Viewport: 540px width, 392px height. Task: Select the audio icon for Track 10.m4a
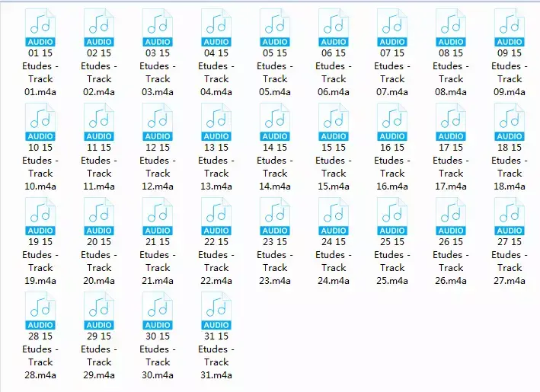[40, 122]
